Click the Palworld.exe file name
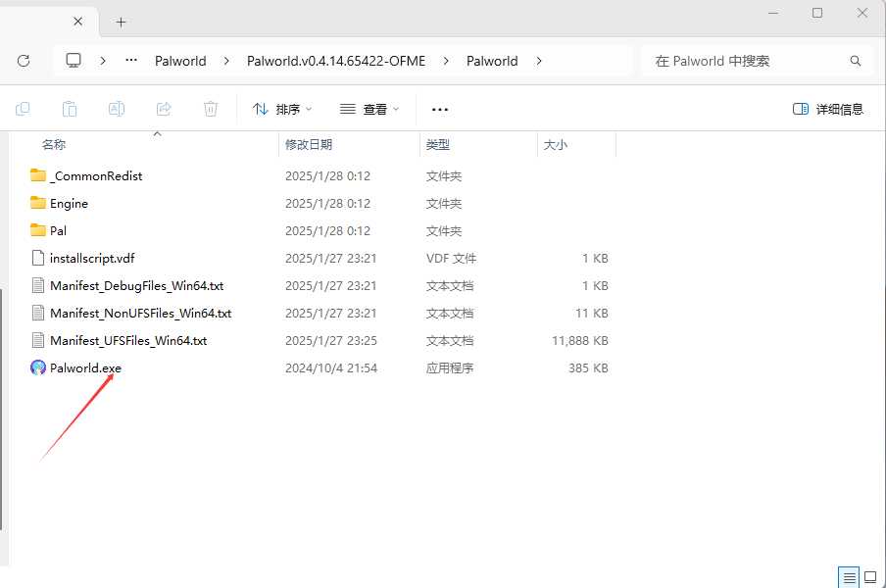Screen dimensions: 886x588 (85, 367)
